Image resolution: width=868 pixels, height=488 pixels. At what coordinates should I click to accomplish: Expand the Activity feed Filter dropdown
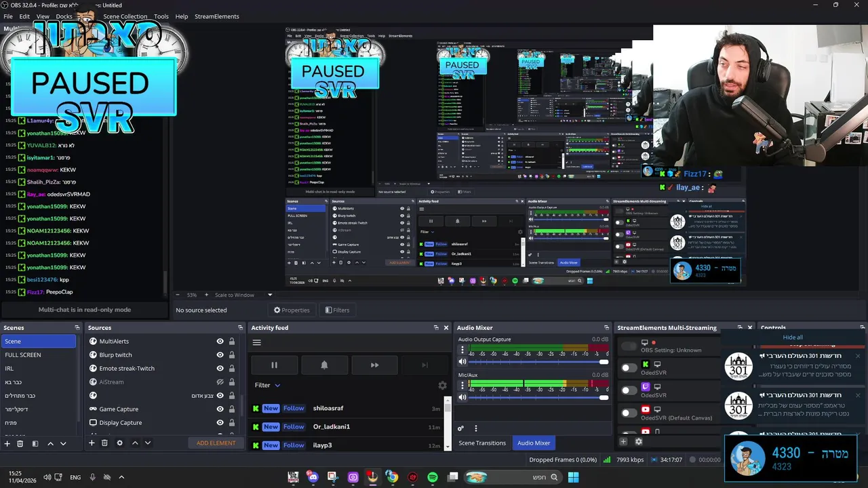pos(267,385)
